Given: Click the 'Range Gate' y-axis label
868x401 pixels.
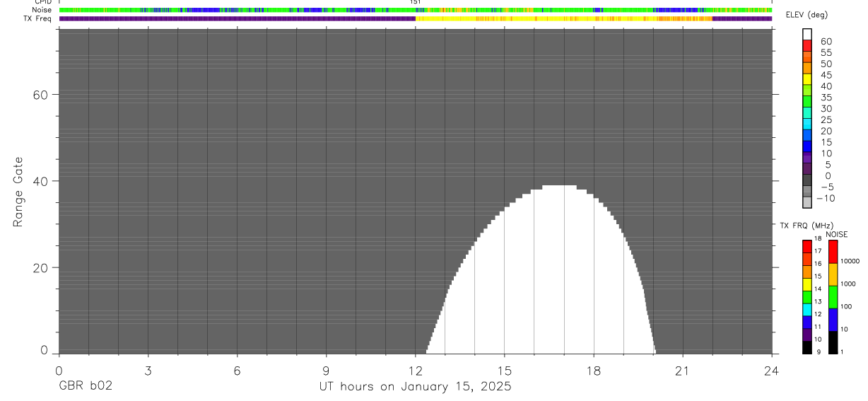Looking at the screenshot, I should [19, 192].
